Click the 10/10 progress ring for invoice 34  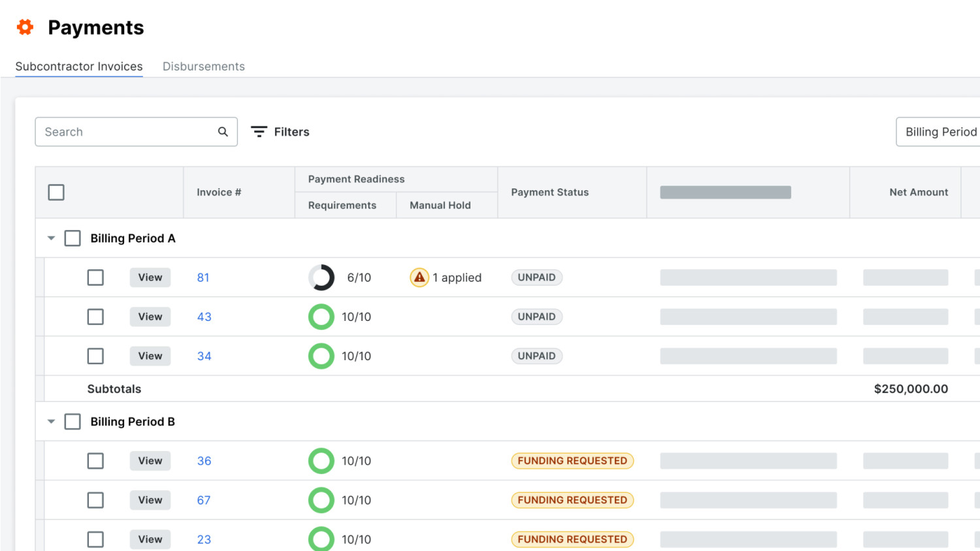pyautogui.click(x=321, y=356)
